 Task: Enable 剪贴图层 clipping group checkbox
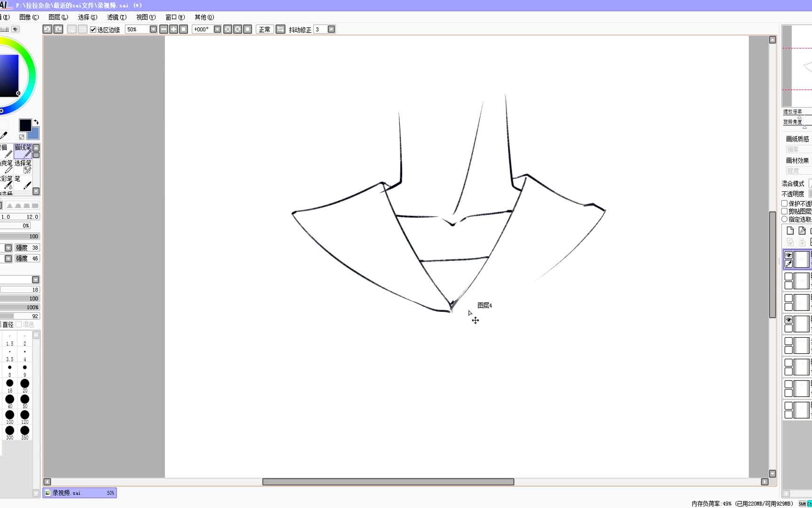[784, 211]
